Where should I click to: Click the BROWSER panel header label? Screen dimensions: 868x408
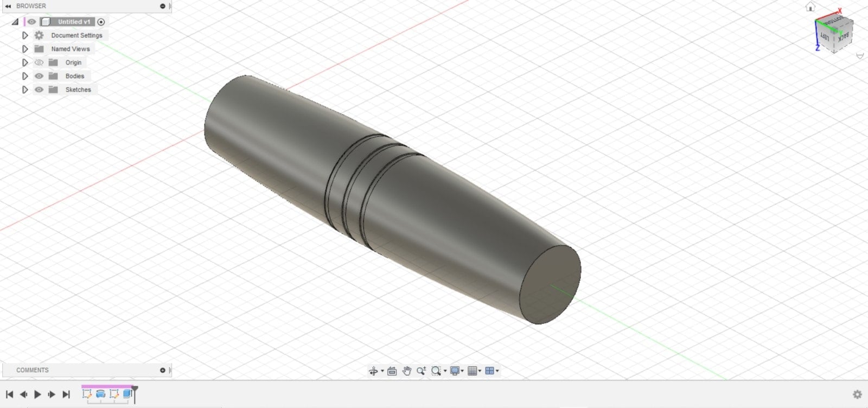tap(31, 6)
